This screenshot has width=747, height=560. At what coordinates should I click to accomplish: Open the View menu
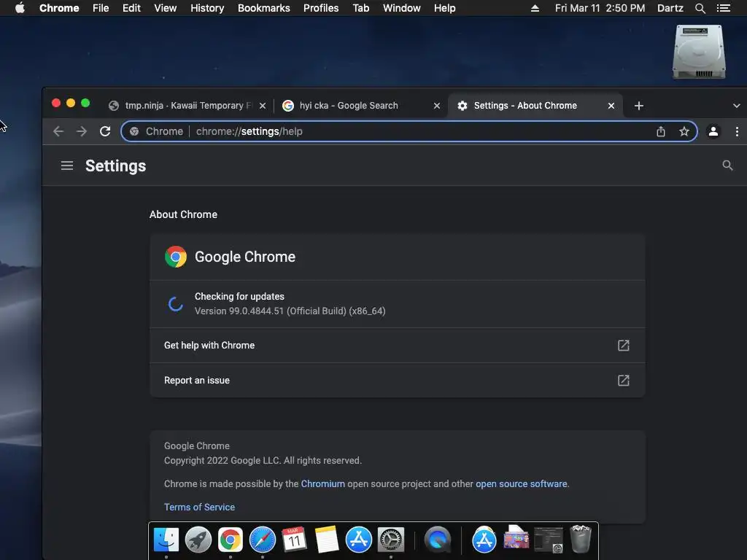[166, 8]
